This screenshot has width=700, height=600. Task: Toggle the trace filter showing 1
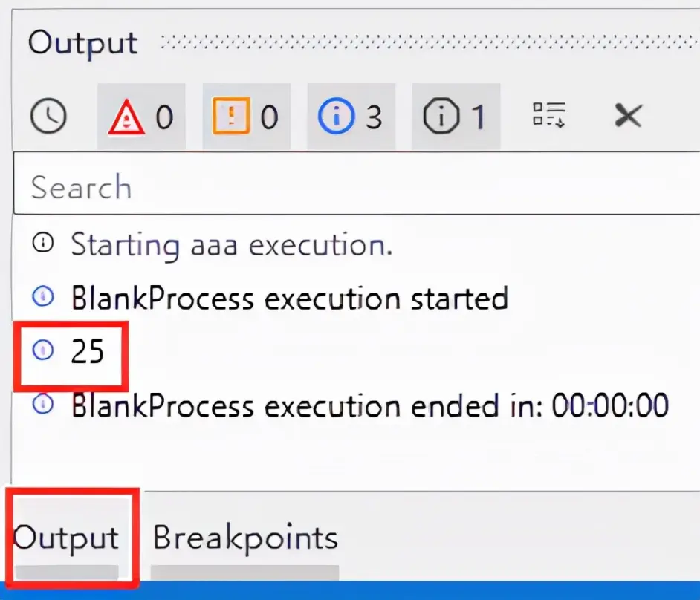click(x=456, y=117)
